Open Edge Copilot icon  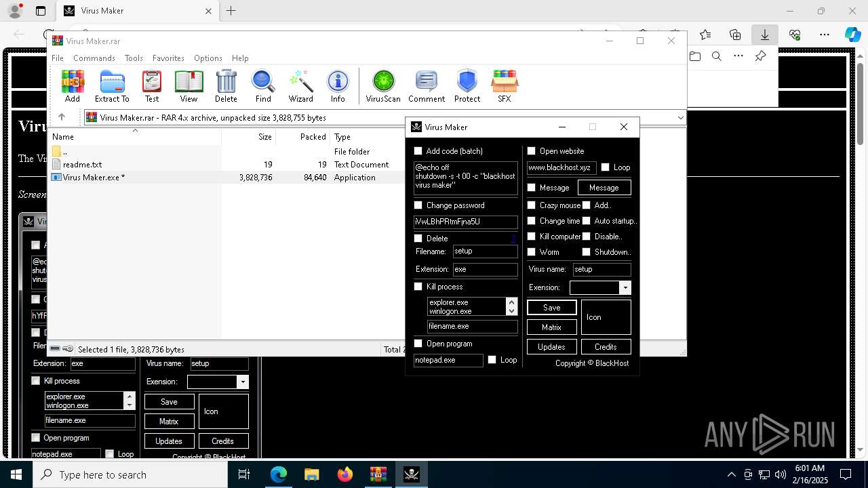[x=852, y=35]
